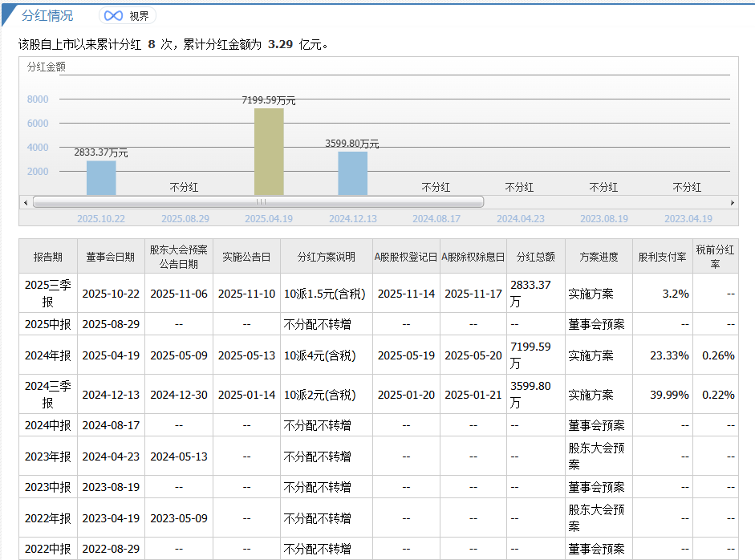Select the 2024三季报 report period cell
Viewport: 755px width, 560px height.
point(48,395)
